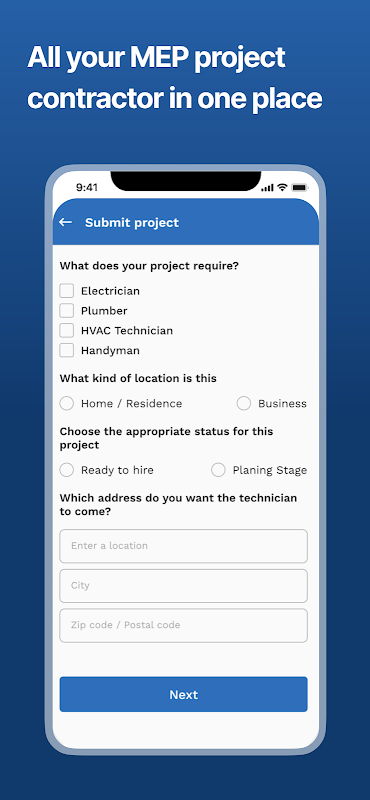Click into the City input field
The image size is (370, 800).
click(184, 586)
